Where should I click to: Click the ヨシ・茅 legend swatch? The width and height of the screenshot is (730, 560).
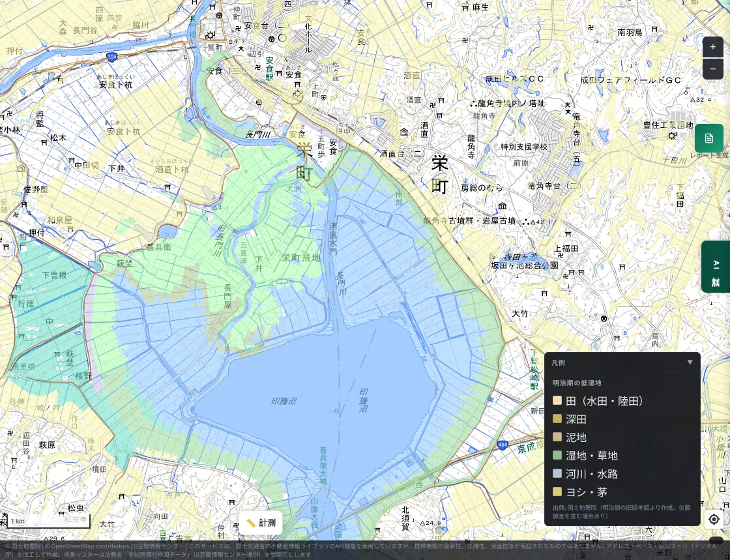click(557, 492)
